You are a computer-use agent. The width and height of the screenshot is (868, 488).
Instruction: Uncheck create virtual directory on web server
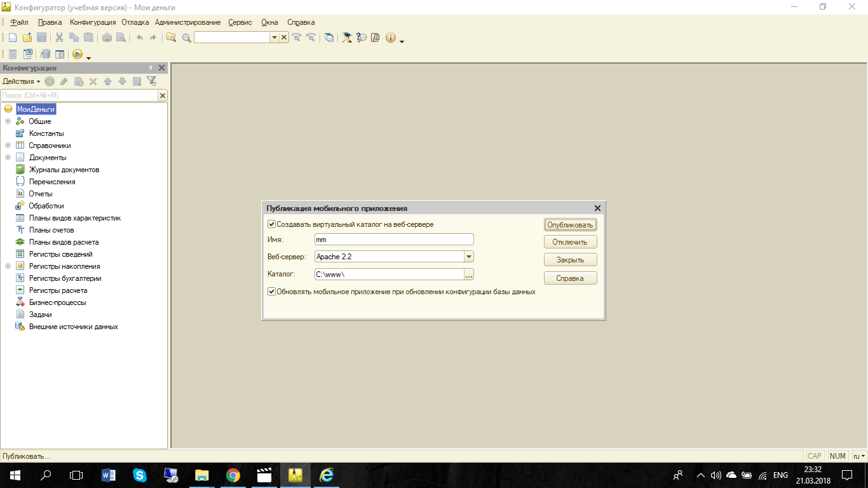click(x=272, y=224)
